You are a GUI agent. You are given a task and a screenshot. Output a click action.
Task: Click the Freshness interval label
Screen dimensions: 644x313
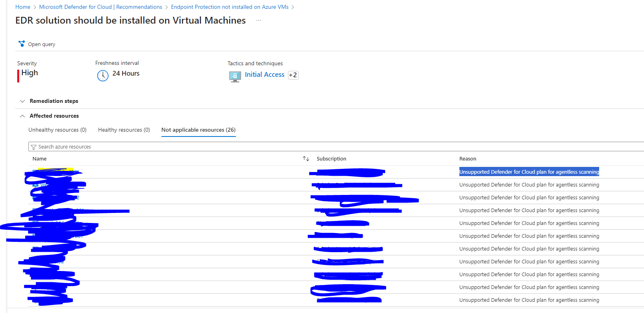click(x=117, y=63)
